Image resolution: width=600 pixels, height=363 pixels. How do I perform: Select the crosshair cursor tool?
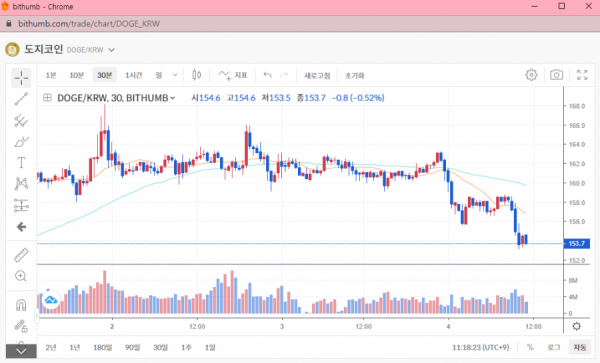coord(21,78)
